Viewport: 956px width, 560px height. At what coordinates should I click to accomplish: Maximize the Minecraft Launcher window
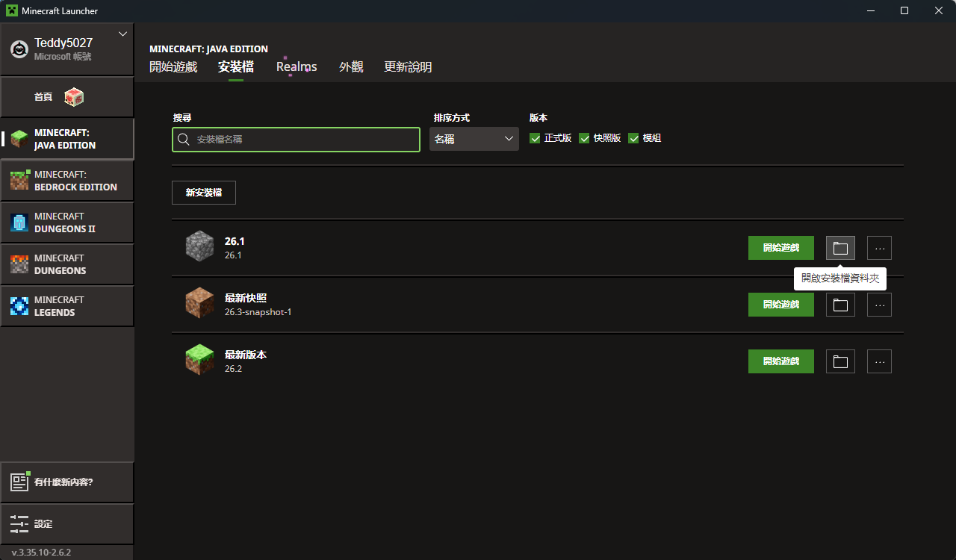coord(904,10)
